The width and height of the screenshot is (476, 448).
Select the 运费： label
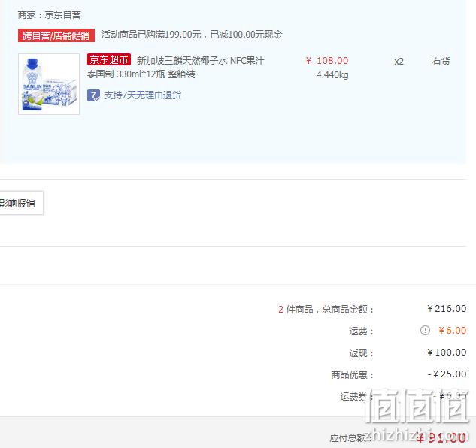[x=361, y=331]
